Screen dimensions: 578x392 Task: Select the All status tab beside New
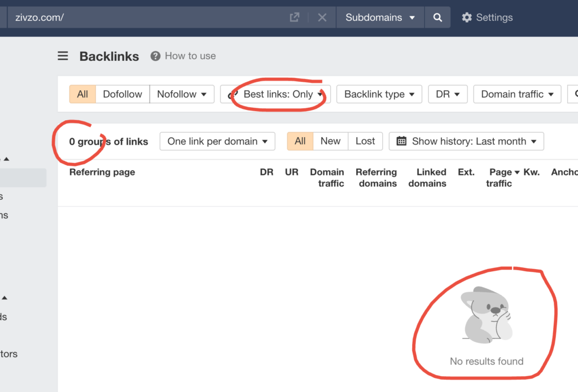300,142
